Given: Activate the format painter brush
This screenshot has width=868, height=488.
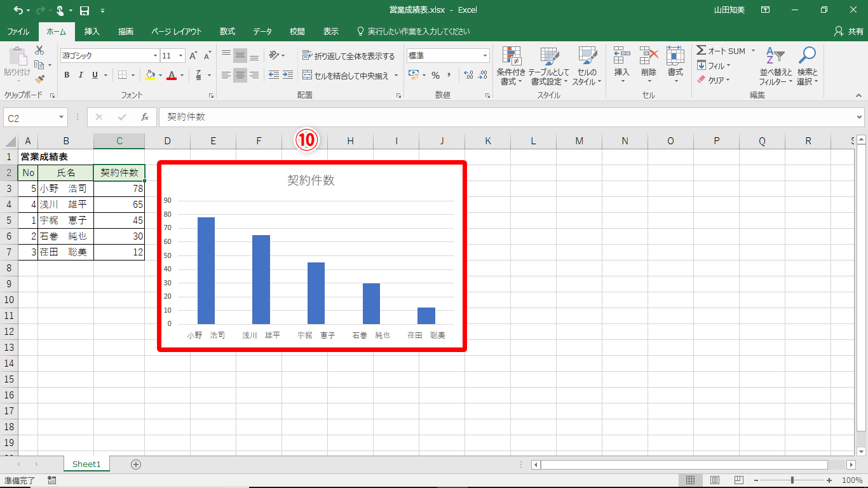Looking at the screenshot, I should [39, 79].
